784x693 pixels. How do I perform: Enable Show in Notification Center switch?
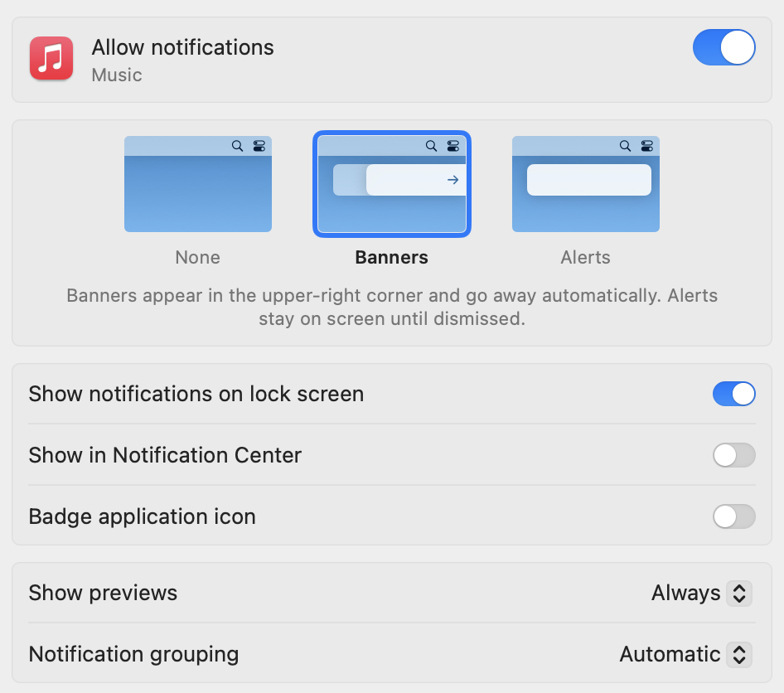click(x=734, y=455)
